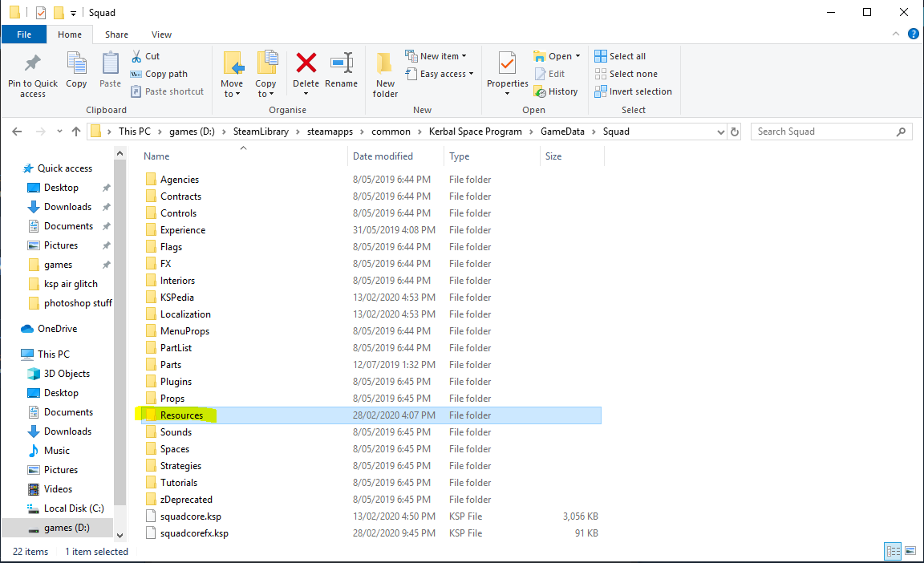Viewport: 924px width, 563px height.
Task: Delete the selected item with red X
Action: point(306,63)
